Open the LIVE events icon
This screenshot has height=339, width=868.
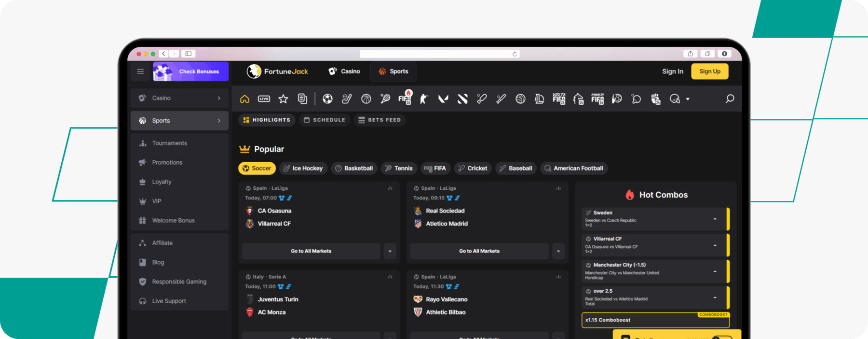(x=264, y=99)
